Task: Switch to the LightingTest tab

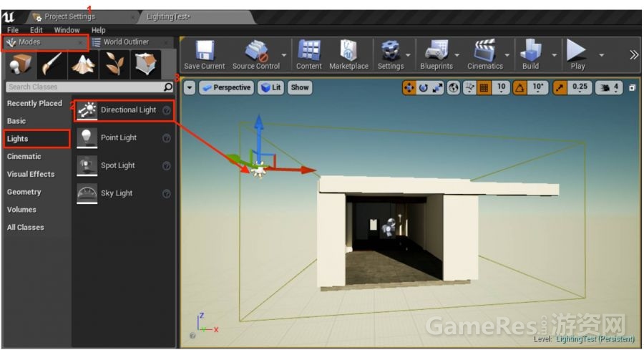Action: 195,17
